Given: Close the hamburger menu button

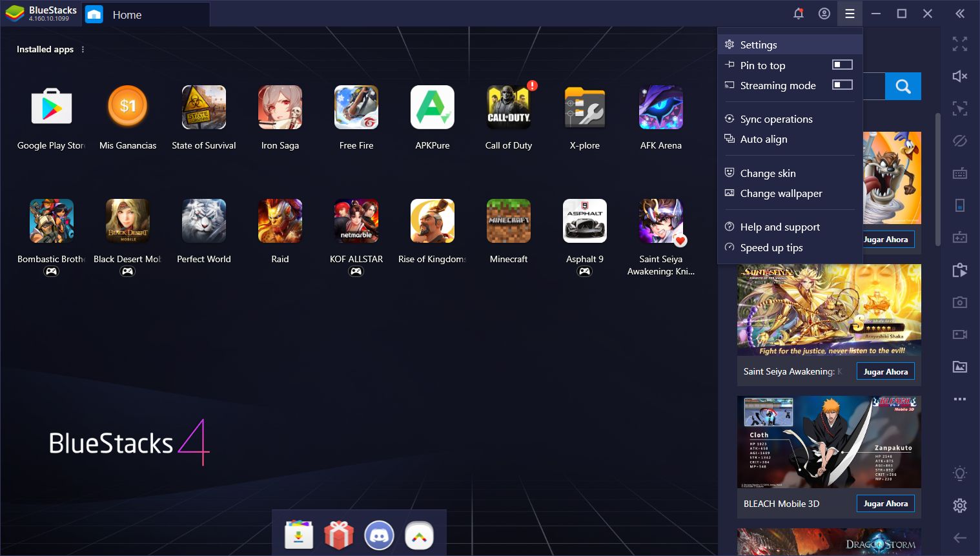Looking at the screenshot, I should tap(850, 14).
